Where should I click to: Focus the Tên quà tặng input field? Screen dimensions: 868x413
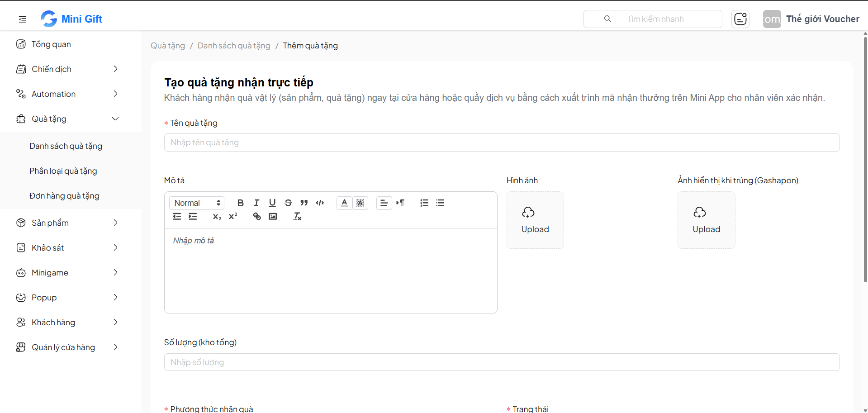[502, 142]
